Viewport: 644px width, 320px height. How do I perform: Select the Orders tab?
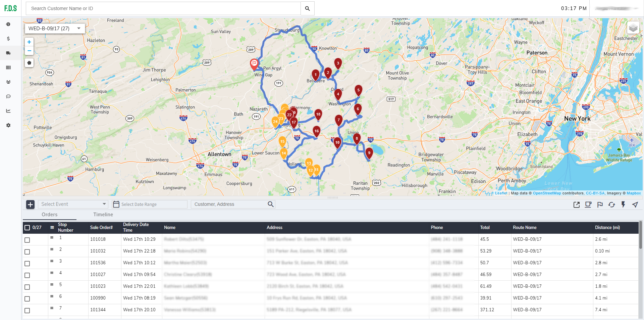(x=50, y=215)
